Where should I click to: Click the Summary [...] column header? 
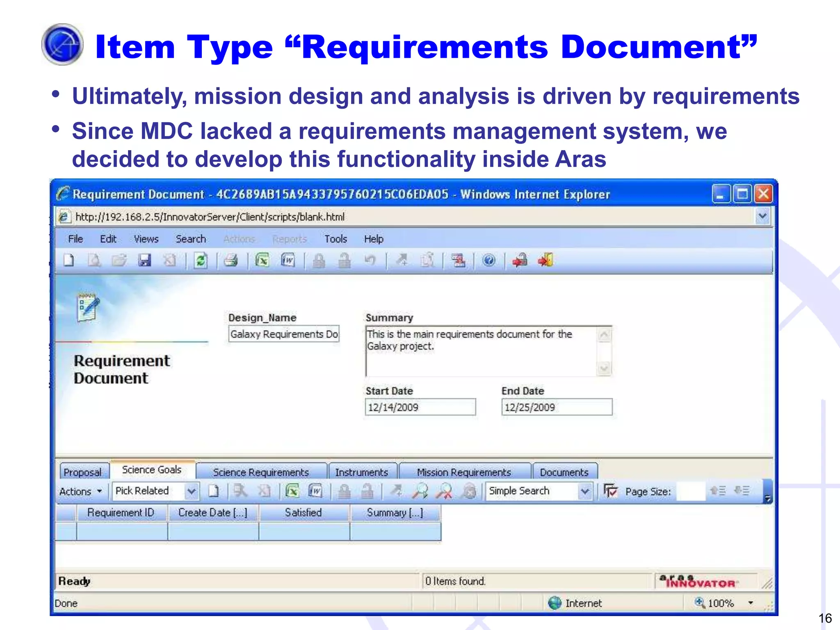[395, 513]
